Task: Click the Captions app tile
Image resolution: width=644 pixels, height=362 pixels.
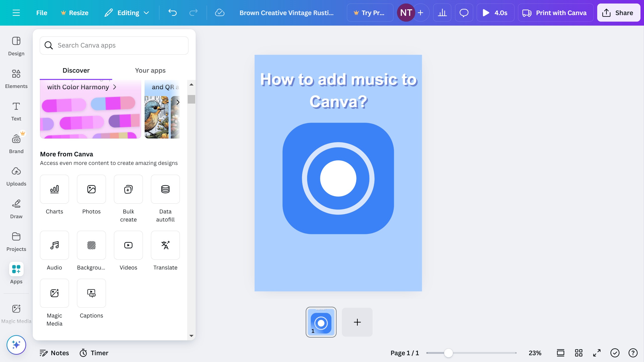Action: point(91,293)
